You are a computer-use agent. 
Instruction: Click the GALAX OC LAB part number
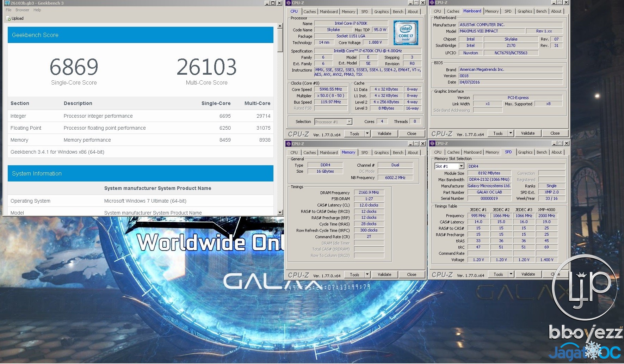click(489, 192)
